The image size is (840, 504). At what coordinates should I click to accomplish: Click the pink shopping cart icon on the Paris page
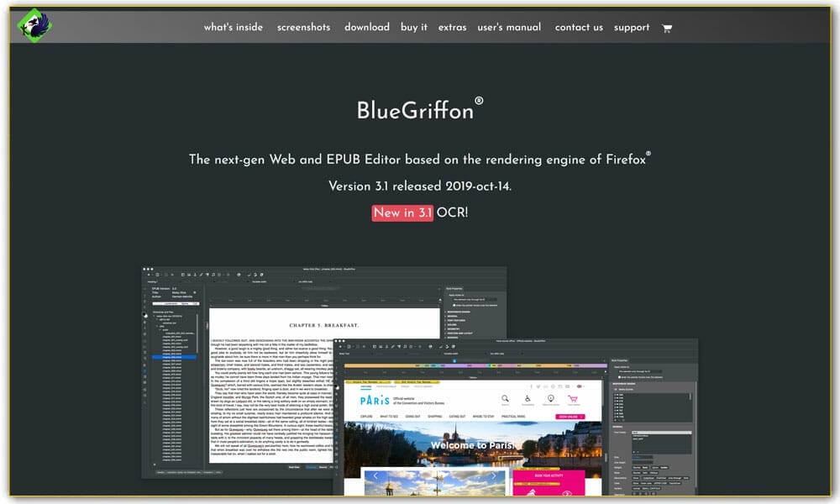pos(571,399)
